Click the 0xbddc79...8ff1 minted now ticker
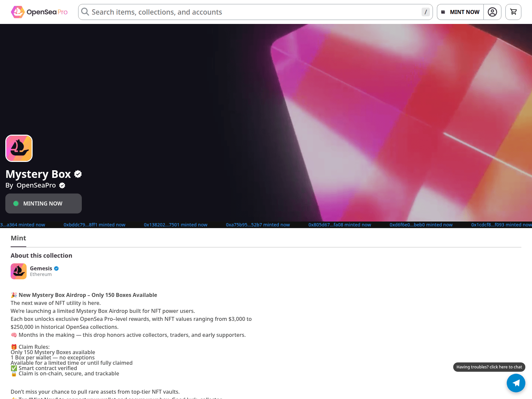The image size is (532, 399). (94, 225)
